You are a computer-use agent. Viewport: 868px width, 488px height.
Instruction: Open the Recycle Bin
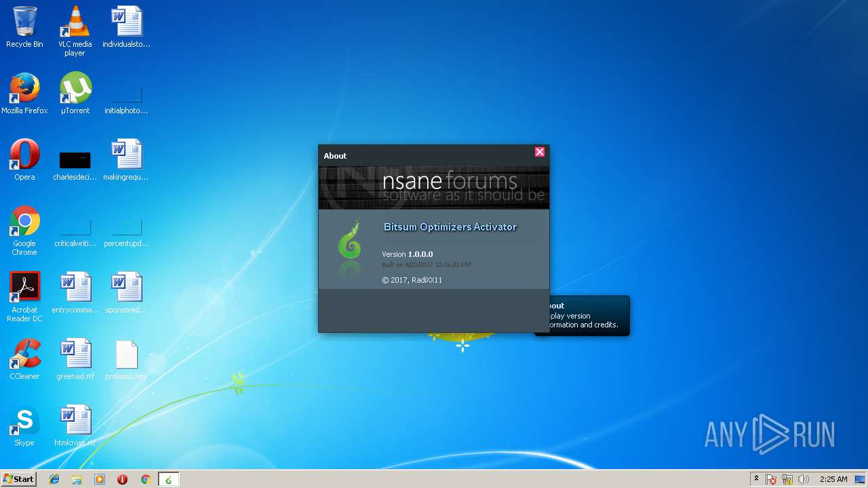[x=24, y=27]
